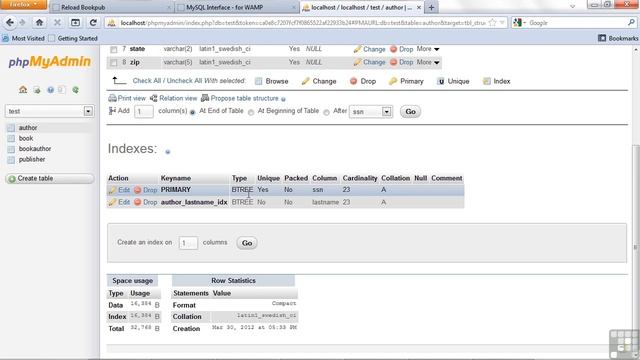
Task: Click Propose table structure help icon
Action: coord(283,99)
